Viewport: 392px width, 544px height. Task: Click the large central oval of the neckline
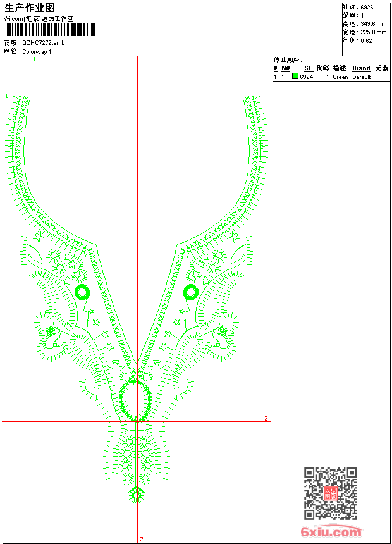pos(135,400)
